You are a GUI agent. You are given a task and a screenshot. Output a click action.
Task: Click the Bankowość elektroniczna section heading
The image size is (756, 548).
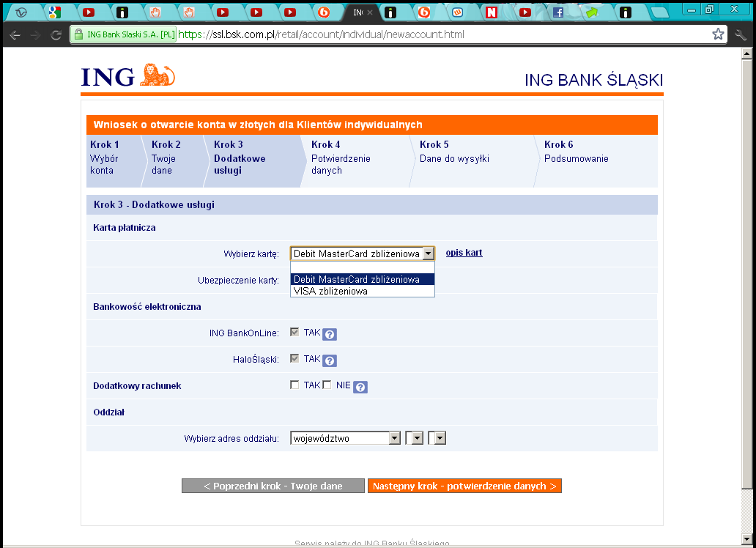click(x=147, y=307)
